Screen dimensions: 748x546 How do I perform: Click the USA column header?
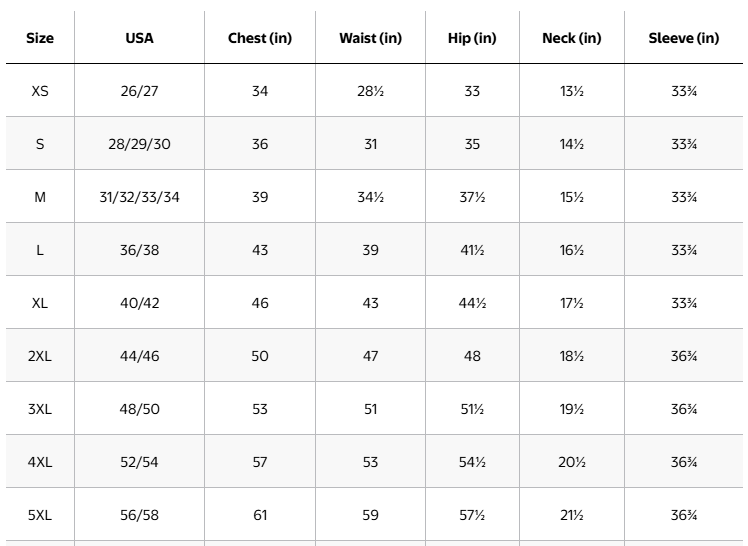coord(140,38)
